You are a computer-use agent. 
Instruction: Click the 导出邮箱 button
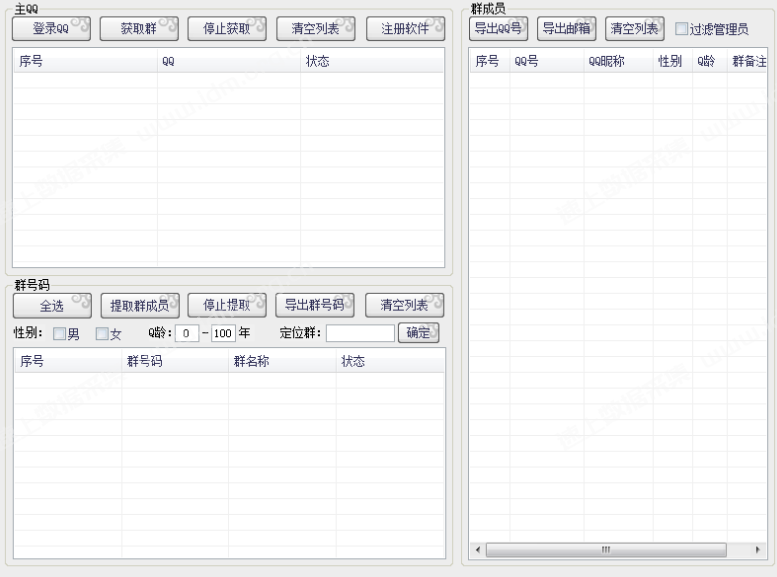point(566,28)
